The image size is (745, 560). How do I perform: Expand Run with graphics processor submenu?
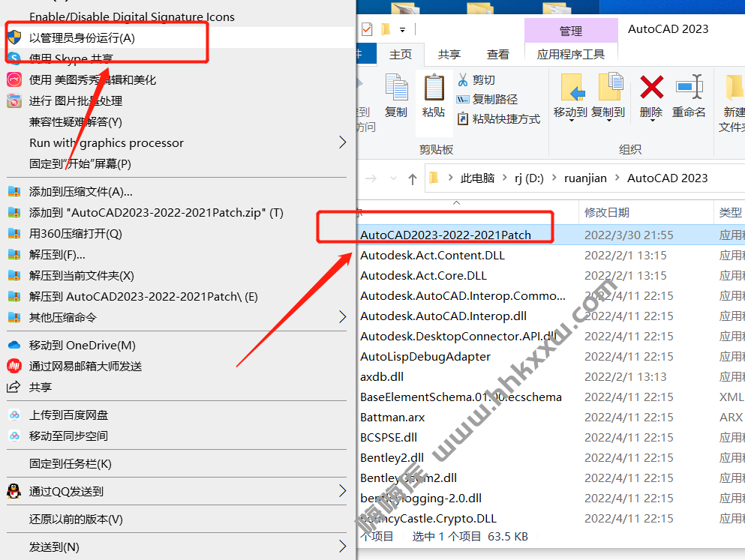342,142
